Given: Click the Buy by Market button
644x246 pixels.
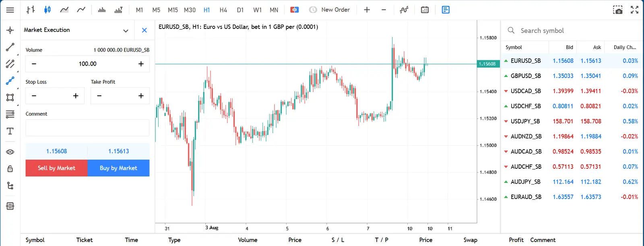Looking at the screenshot, I should [x=118, y=168].
